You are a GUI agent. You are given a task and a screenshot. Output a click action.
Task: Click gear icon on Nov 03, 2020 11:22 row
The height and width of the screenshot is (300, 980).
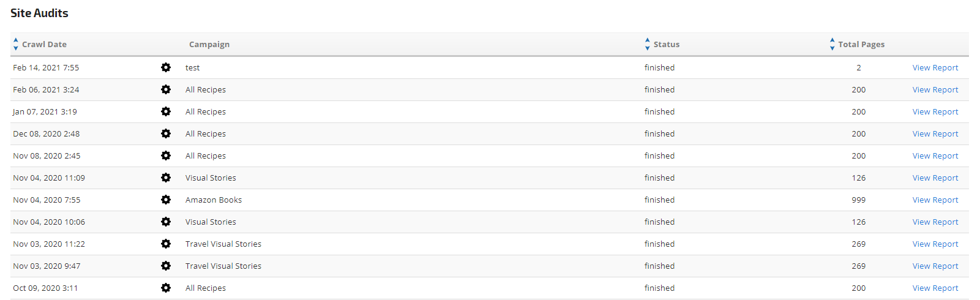[166, 244]
